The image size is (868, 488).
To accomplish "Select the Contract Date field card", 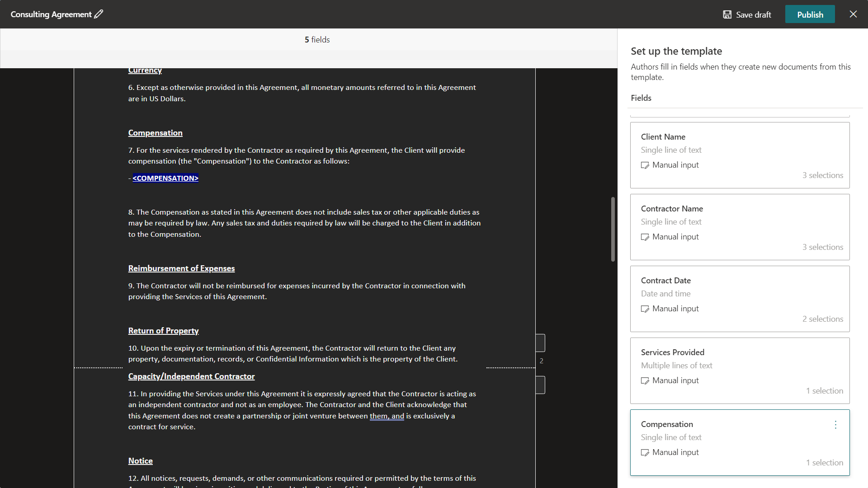I will pos(740,299).
